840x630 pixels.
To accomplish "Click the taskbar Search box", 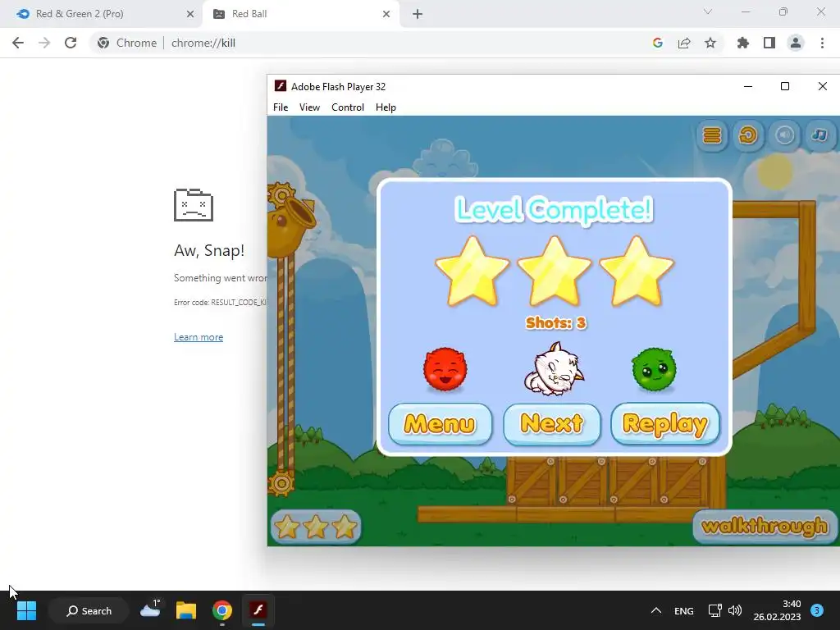I will click(89, 610).
